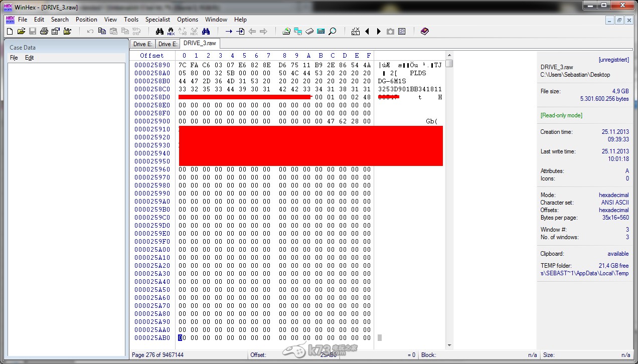Image resolution: width=638 pixels, height=364 pixels.
Task: Click the Offset column header
Action: click(152, 56)
